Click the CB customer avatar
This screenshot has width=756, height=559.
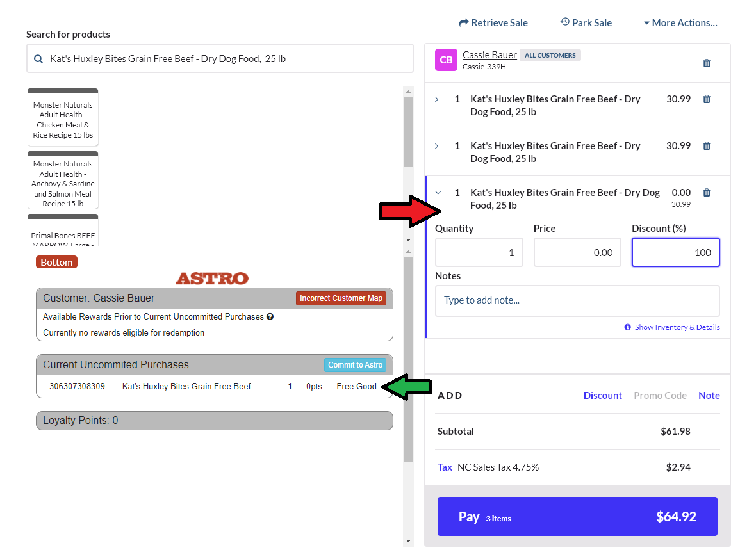[x=446, y=60]
